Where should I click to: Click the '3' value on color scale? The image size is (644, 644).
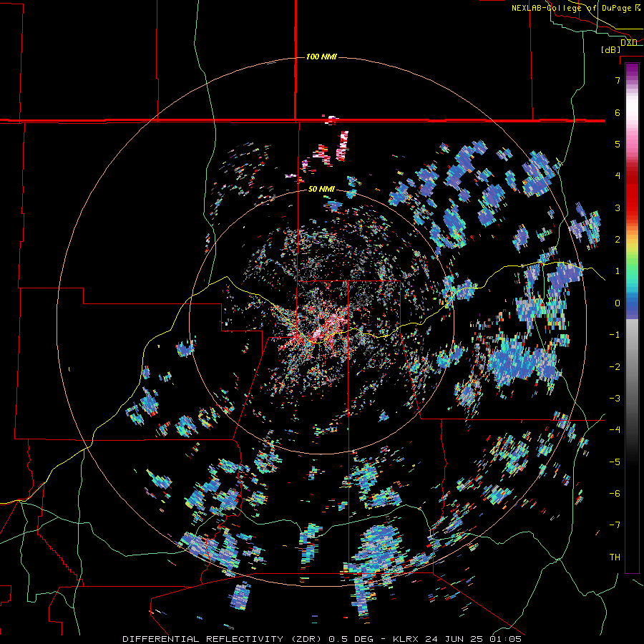618,208
